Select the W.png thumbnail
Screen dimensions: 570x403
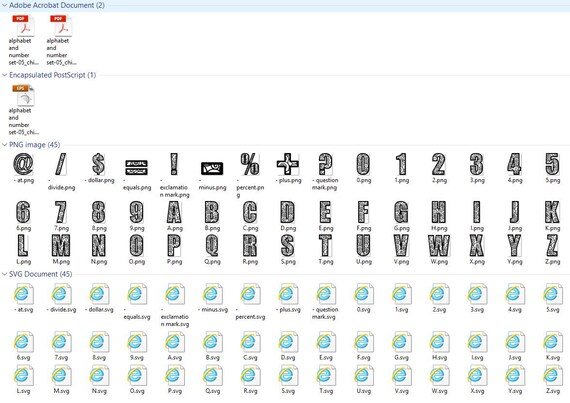point(439,245)
